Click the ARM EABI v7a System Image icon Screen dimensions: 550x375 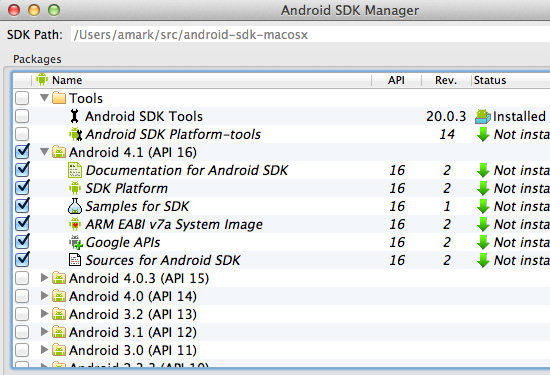pyautogui.click(x=75, y=224)
